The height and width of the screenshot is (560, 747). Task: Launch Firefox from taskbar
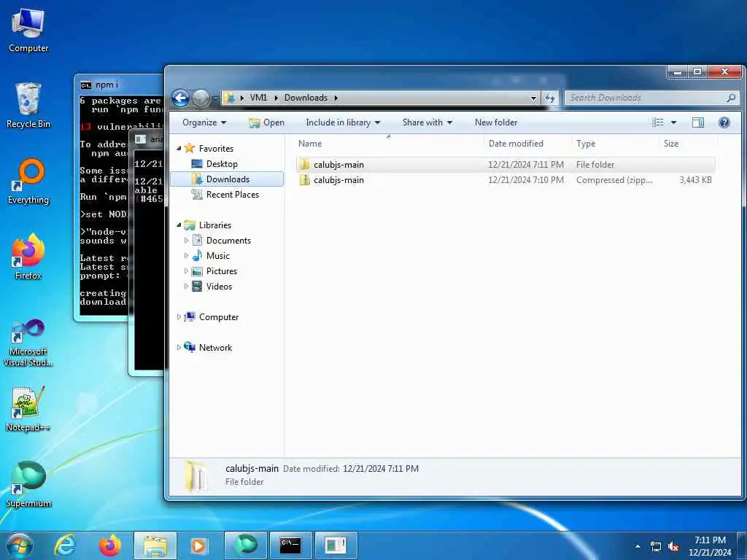point(109,545)
